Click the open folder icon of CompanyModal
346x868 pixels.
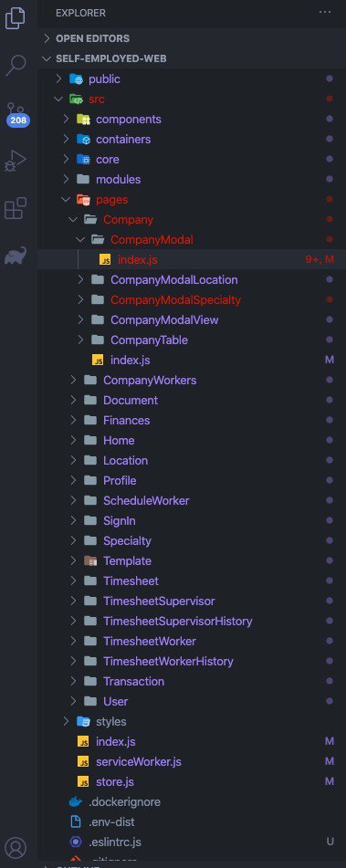tap(98, 240)
